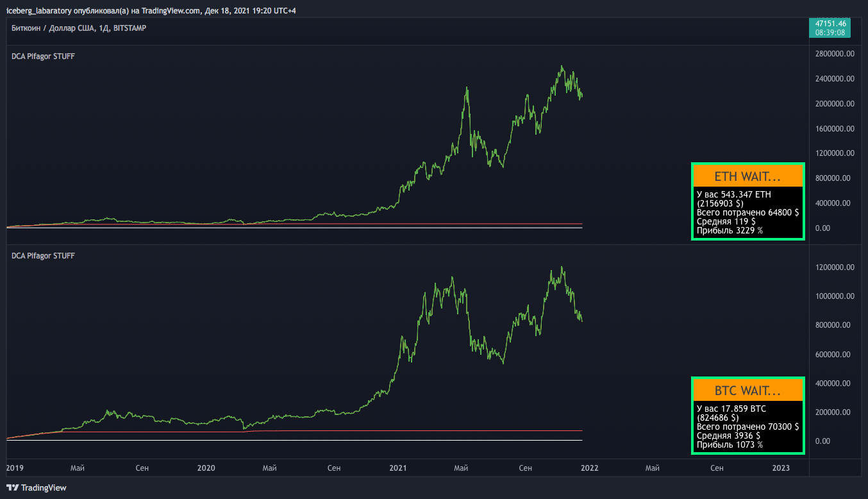
Task: Click the orange ETH WAIT... label
Action: [x=747, y=176]
